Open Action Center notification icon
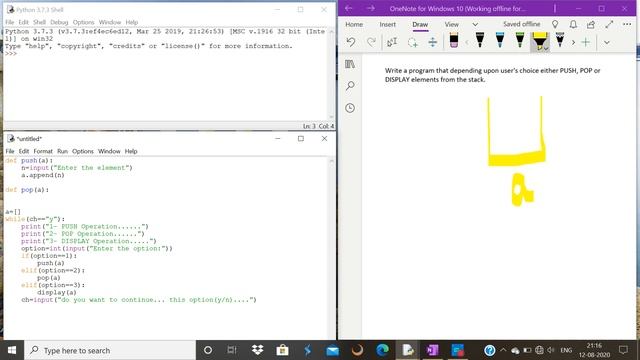This screenshot has width=640, height=360. pos(623,350)
